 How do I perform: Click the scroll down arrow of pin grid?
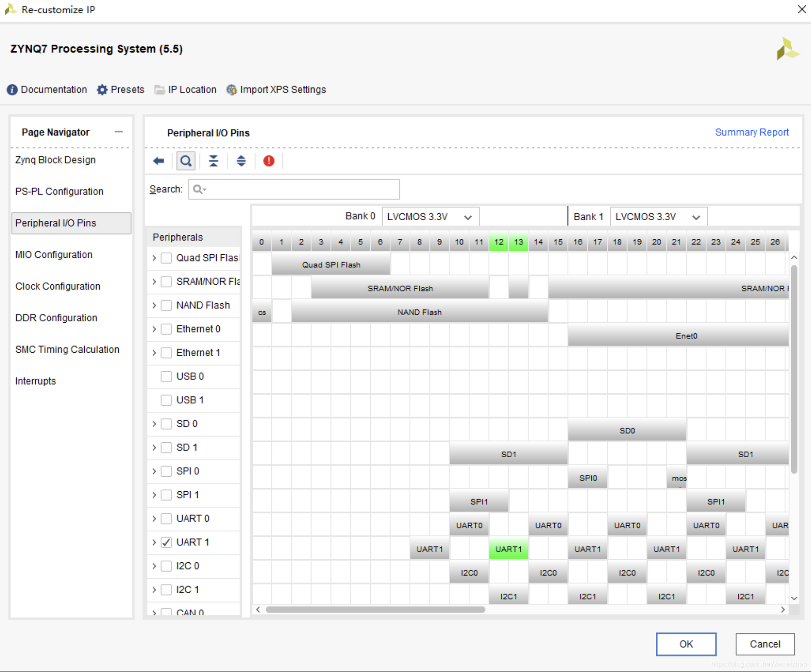(794, 598)
